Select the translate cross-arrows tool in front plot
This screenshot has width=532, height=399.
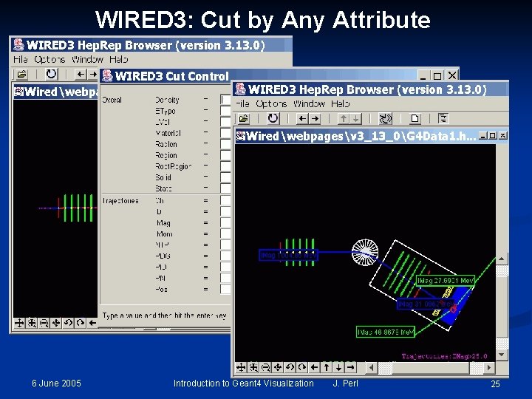click(241, 367)
